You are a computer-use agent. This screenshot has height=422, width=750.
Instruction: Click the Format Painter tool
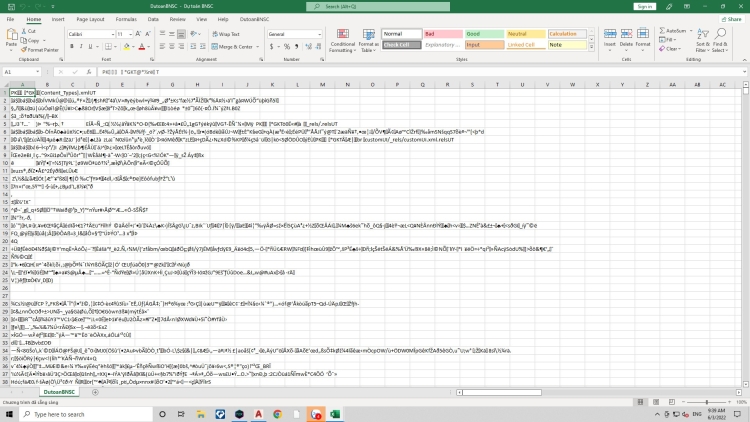(40, 49)
